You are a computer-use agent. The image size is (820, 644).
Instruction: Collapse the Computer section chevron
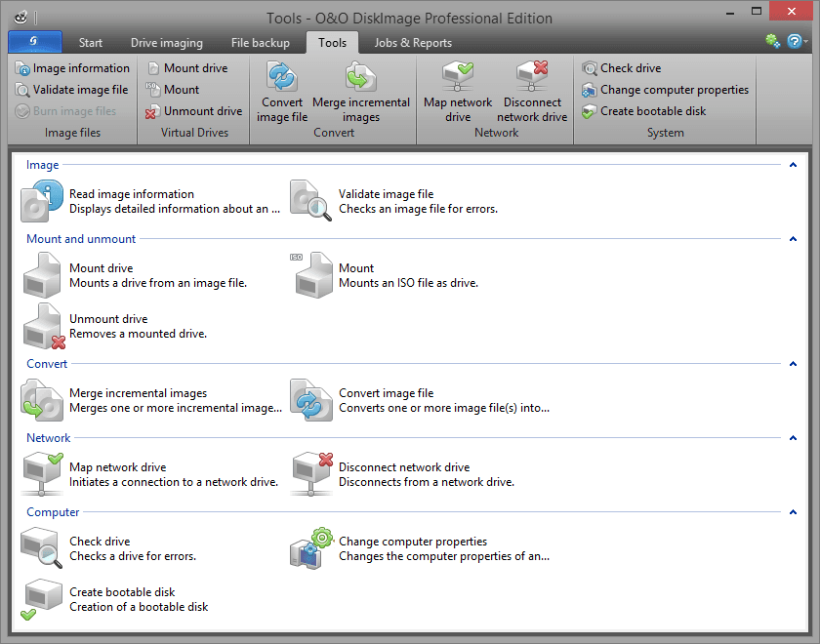(x=793, y=512)
